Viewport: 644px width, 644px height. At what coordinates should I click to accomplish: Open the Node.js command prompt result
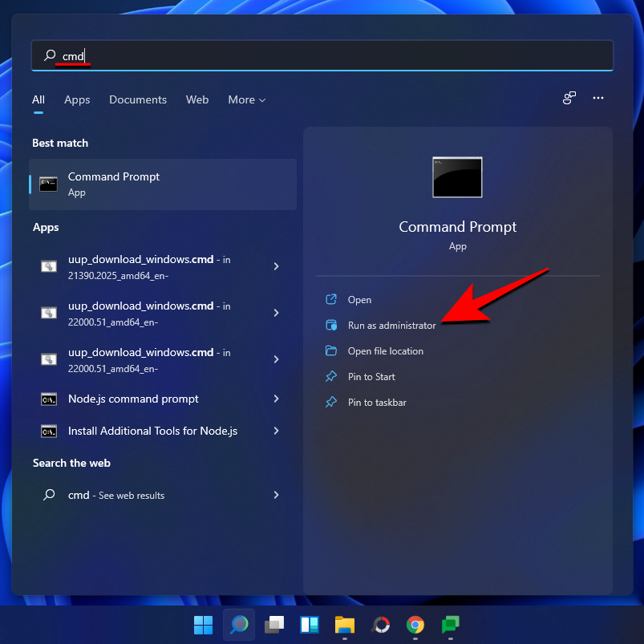click(x=132, y=399)
